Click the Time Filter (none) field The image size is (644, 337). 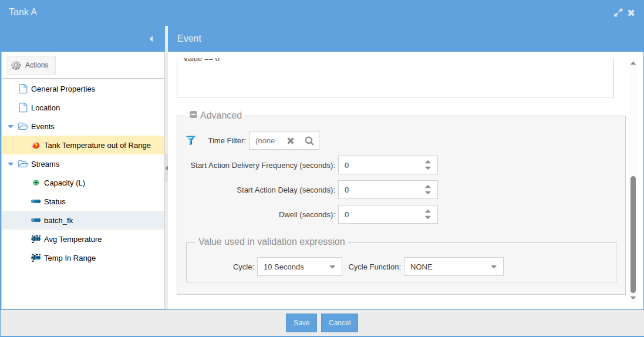pyautogui.click(x=265, y=140)
